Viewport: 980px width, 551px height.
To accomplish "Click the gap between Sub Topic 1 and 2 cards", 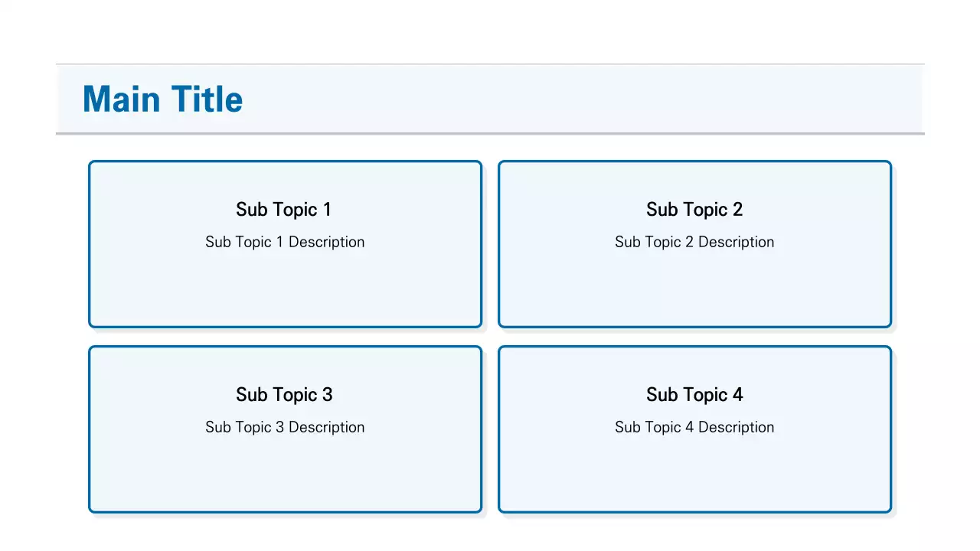I will point(490,244).
